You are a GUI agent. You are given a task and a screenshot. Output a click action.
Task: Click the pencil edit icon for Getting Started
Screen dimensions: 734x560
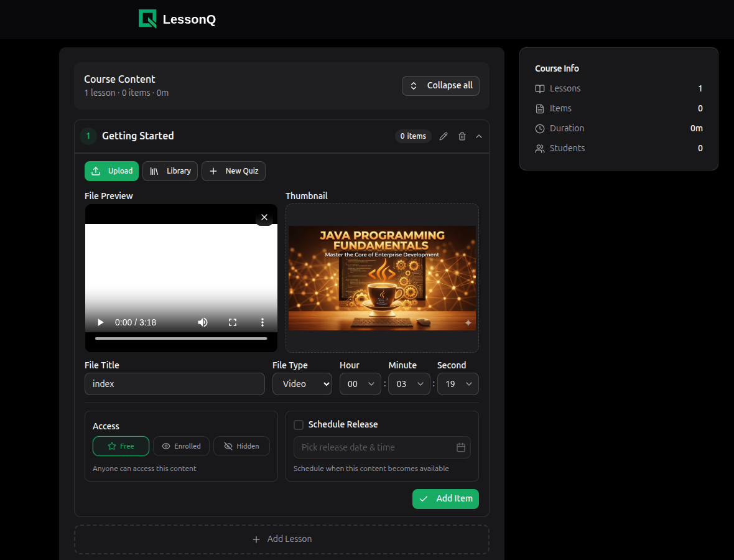pos(443,136)
